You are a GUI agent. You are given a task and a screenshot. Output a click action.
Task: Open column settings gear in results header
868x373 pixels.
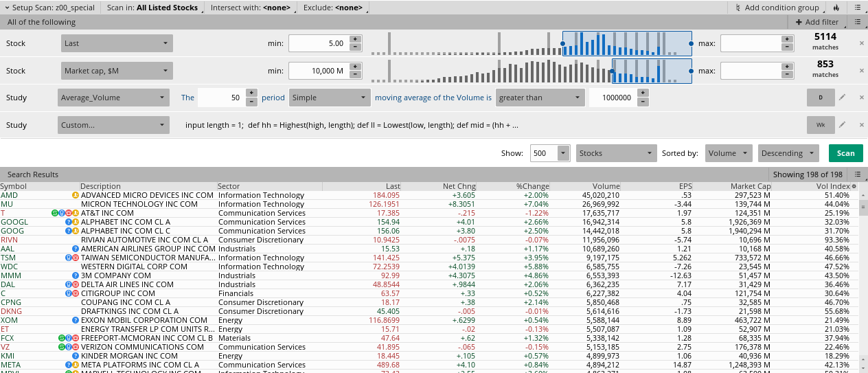(854, 186)
